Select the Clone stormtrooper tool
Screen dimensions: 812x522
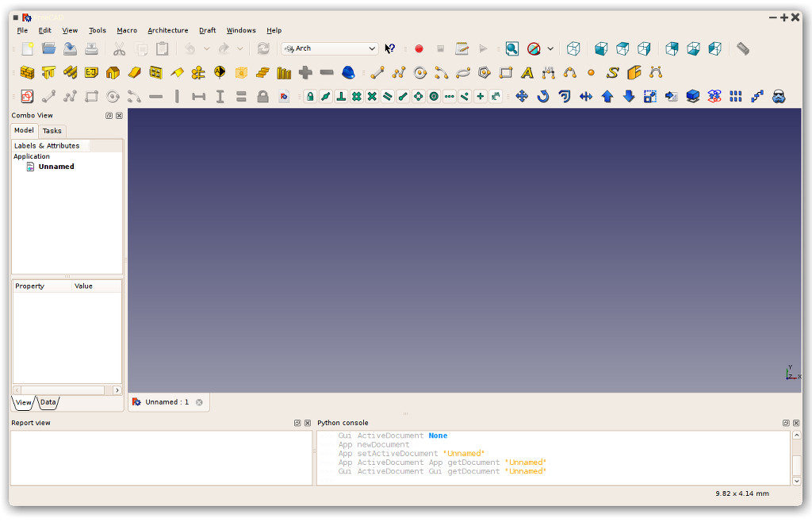tap(779, 96)
